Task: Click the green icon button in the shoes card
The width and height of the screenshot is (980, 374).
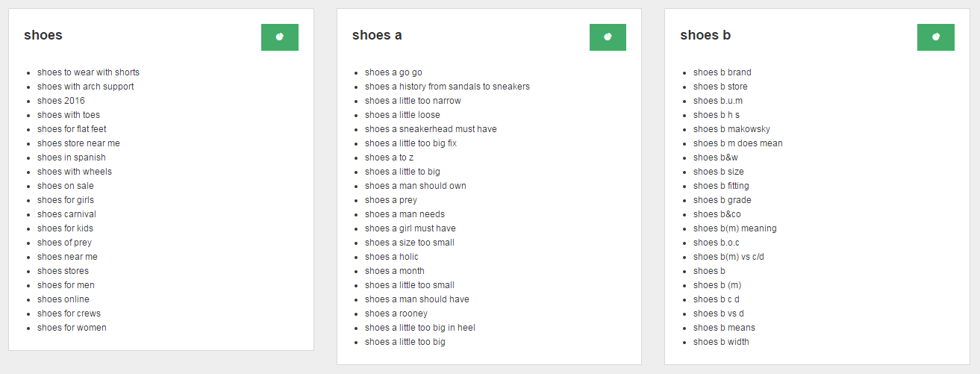Action: (279, 37)
